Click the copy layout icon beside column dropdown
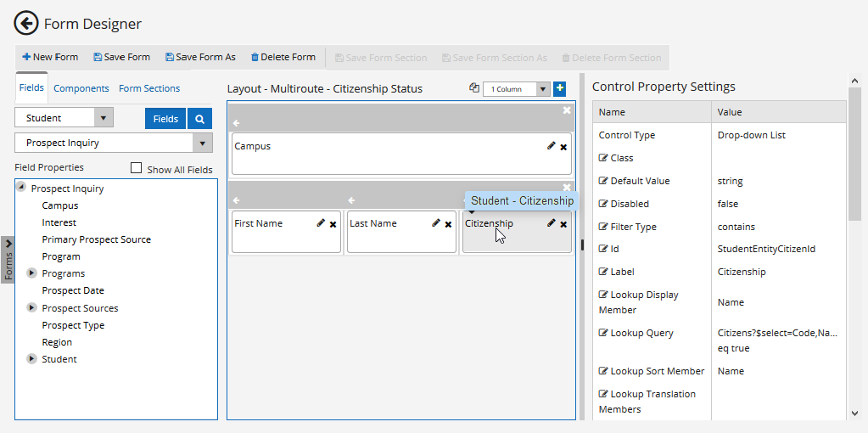Viewport: 868px width, 433px height. tap(474, 88)
